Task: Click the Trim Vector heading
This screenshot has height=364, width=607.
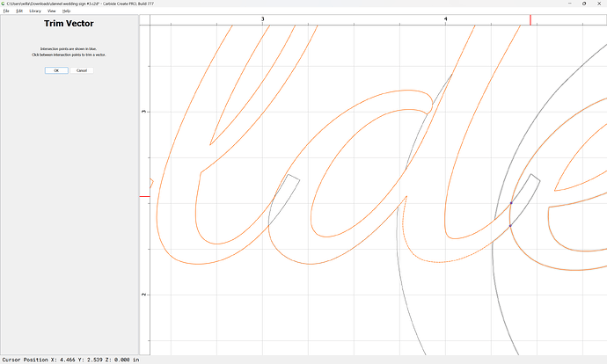Action: pos(69,24)
